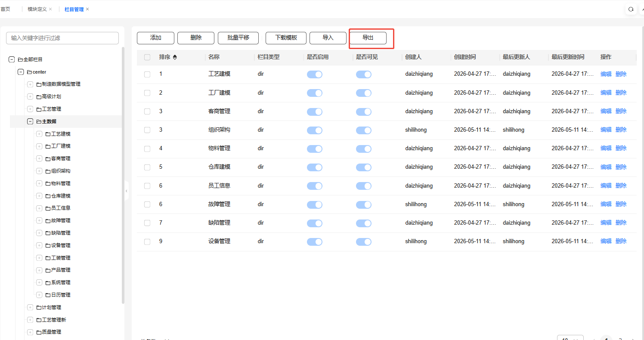Image resolution: width=644 pixels, height=340 pixels.
Task: Toggle 是否可见 for the 客商管理 row
Action: click(x=364, y=111)
